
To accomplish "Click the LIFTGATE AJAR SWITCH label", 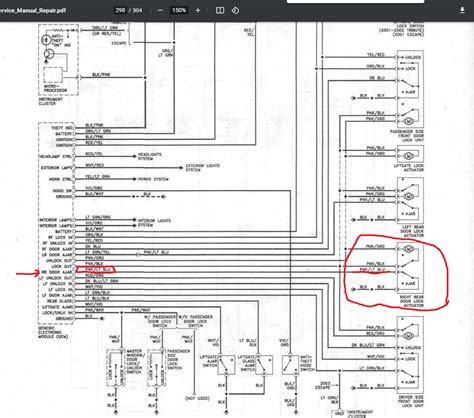I will tap(208, 361).
